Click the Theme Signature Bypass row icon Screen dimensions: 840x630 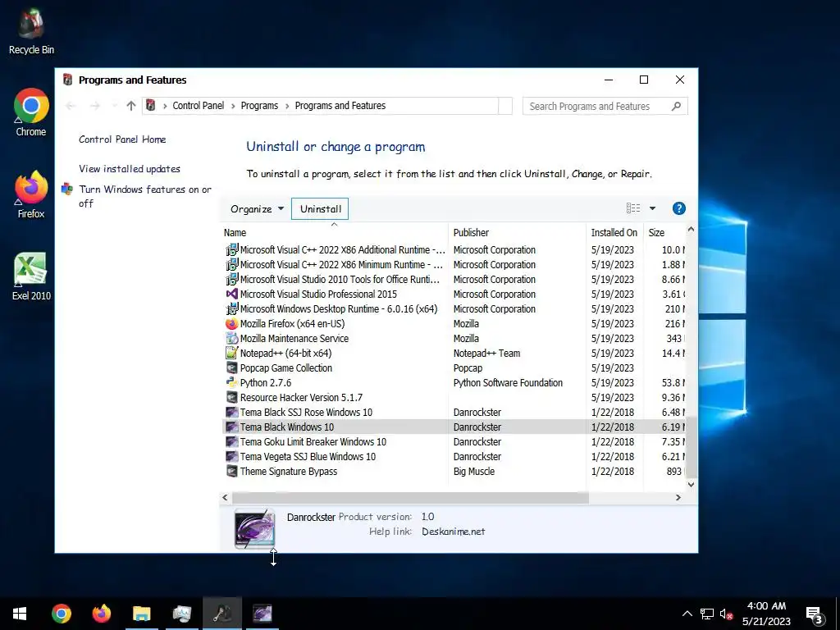(231, 472)
